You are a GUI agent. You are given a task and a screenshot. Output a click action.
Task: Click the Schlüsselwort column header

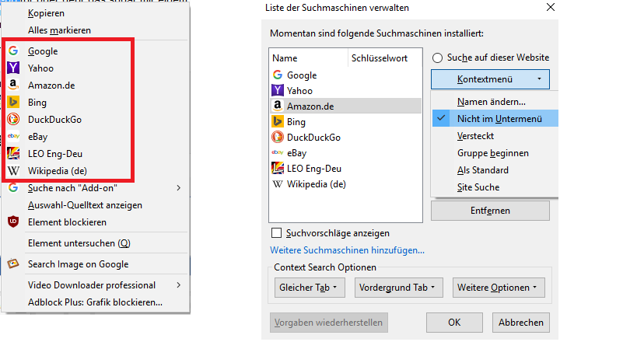[x=380, y=58]
